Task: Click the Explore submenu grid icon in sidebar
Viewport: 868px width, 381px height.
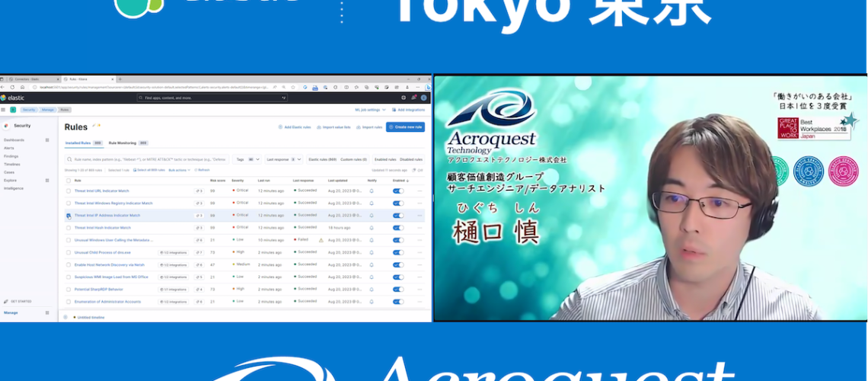Action: (47, 181)
